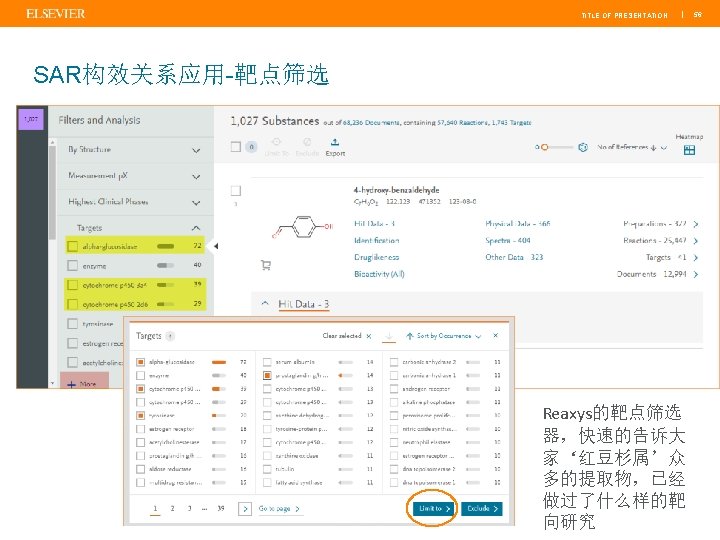Click the 4-hydroxy-benzaldehyde structure drawing
This screenshot has width=720, height=540.
(x=302, y=227)
